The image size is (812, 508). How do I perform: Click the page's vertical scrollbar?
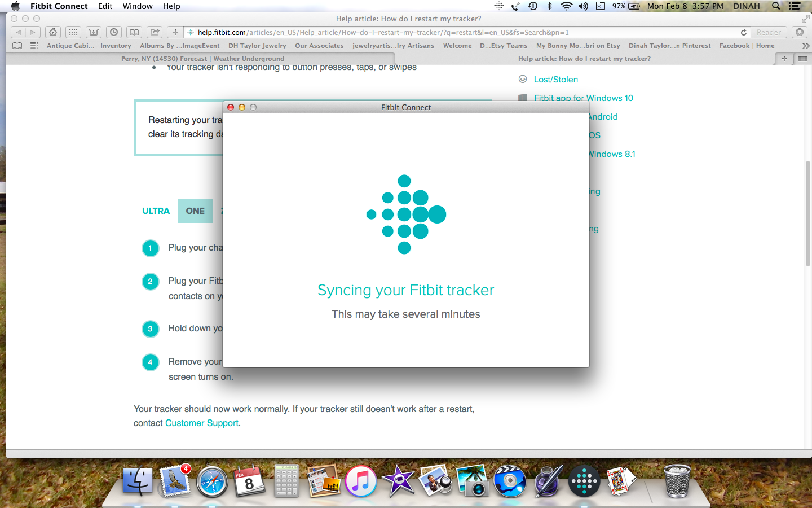tap(807, 213)
